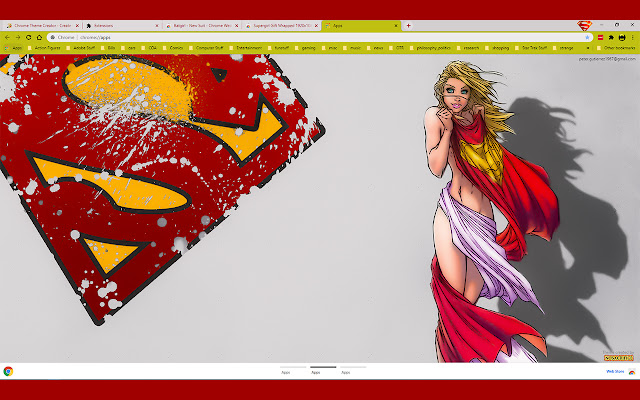640x400 pixels.
Task: Open the Batman profile avatar
Action: coord(622,37)
